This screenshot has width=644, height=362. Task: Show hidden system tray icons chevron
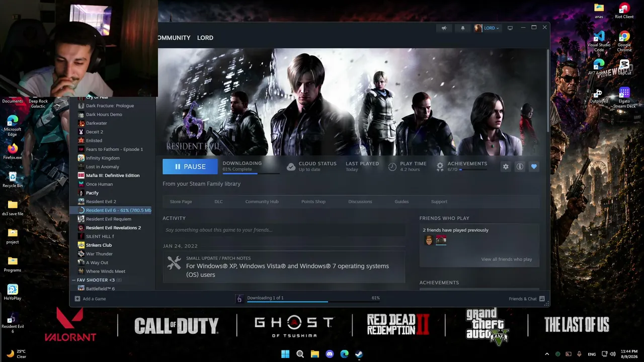pyautogui.click(x=547, y=354)
